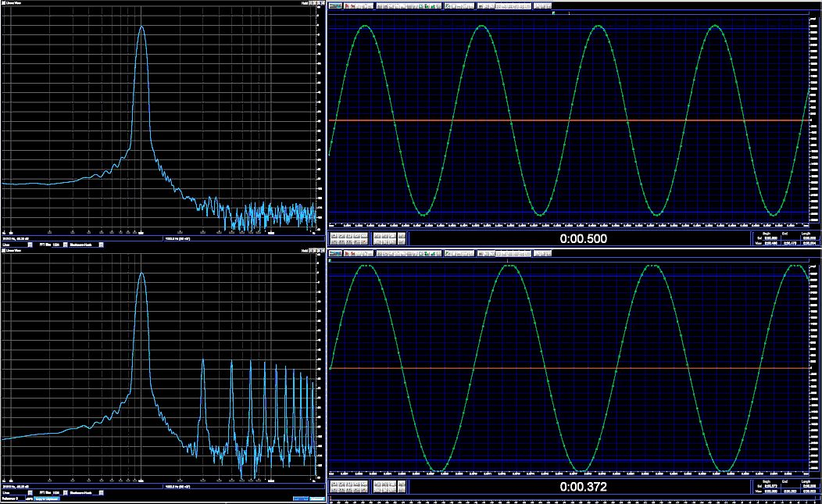Open the FFT Size dropdown in the lower analysis panel
Image resolution: width=822 pixels, height=504 pixels.
tap(66, 492)
